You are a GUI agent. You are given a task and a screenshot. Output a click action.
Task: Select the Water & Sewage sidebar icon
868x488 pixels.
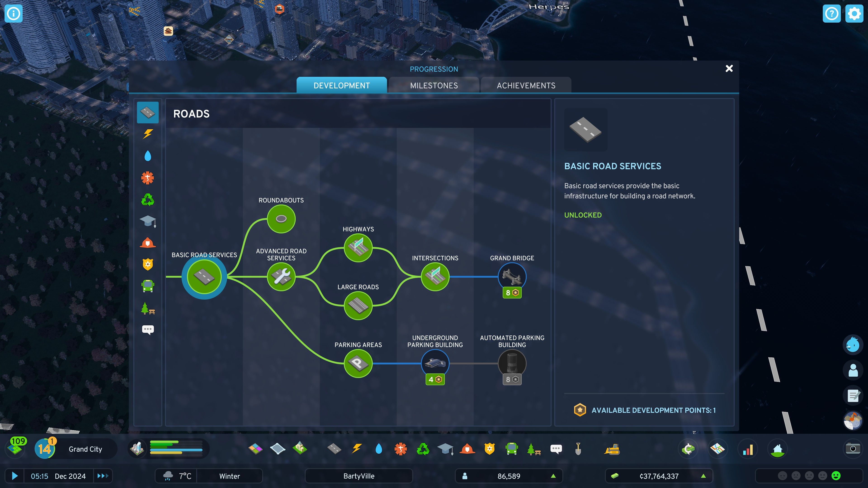point(148,156)
